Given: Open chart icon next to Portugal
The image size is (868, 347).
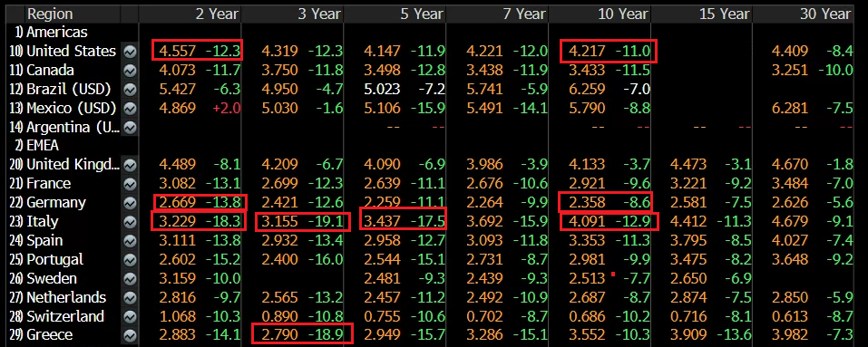Looking at the screenshot, I should 130,260.
